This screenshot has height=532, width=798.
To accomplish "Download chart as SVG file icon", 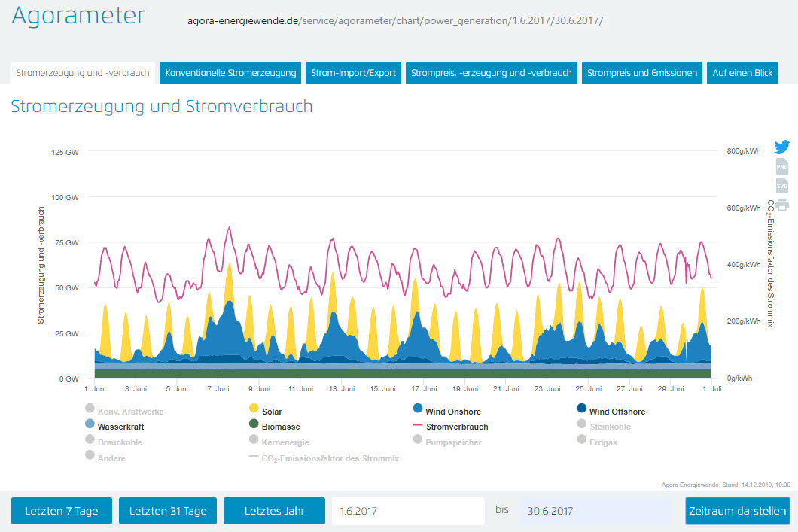I will click(782, 185).
